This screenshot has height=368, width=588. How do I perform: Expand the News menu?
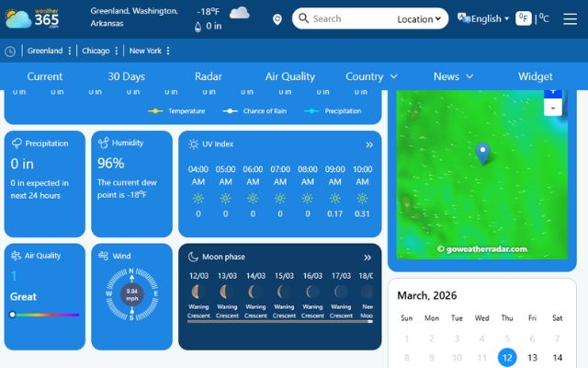pos(453,76)
